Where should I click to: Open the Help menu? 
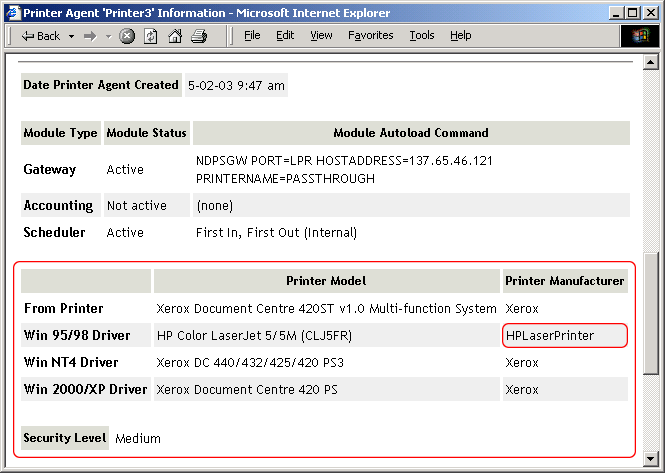[461, 36]
